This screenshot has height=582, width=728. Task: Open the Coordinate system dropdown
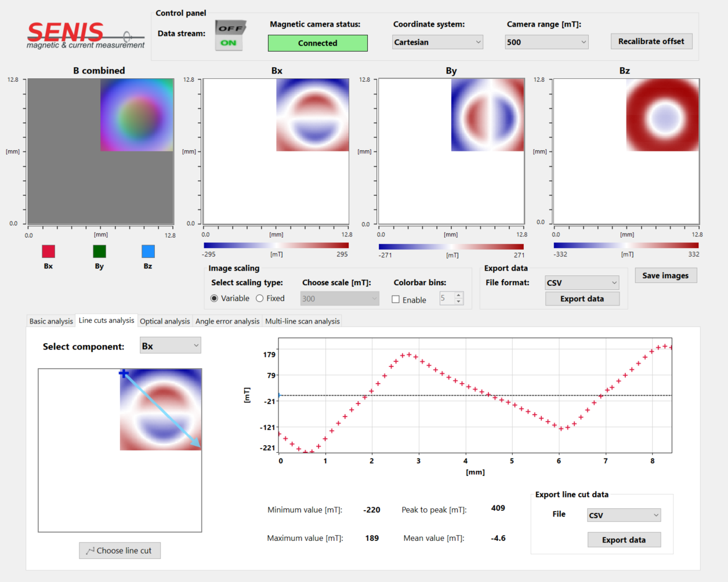[437, 42]
